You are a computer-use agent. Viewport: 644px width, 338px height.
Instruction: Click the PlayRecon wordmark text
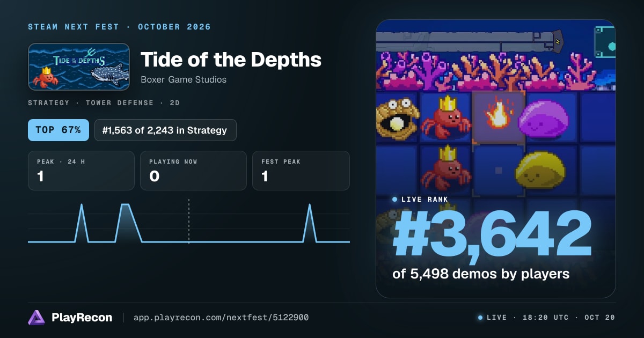tap(82, 318)
